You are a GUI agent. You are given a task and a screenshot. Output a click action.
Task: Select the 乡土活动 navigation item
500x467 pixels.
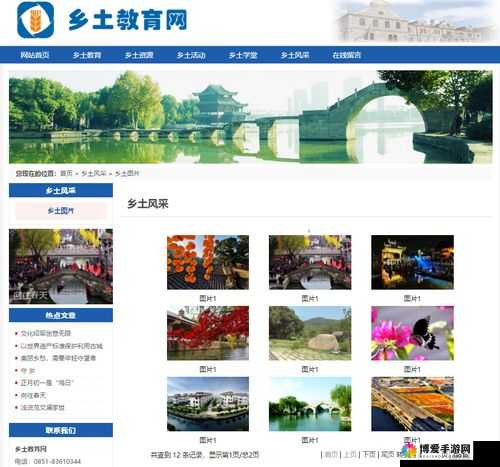[x=191, y=55]
